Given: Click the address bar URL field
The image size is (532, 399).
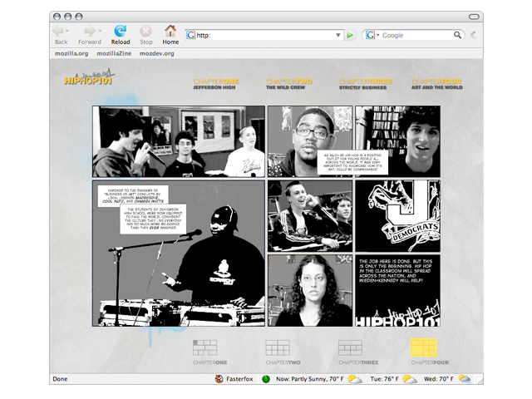Looking at the screenshot, I should tap(264, 35).
